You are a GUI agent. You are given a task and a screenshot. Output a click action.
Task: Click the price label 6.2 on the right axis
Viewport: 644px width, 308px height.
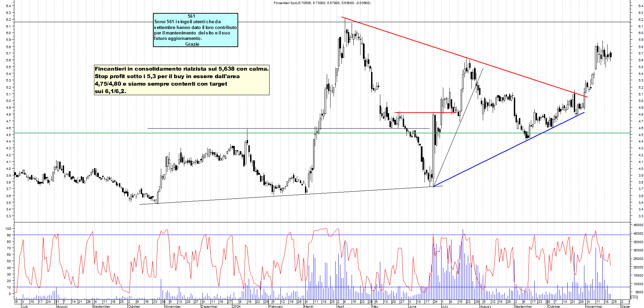pos(641,19)
